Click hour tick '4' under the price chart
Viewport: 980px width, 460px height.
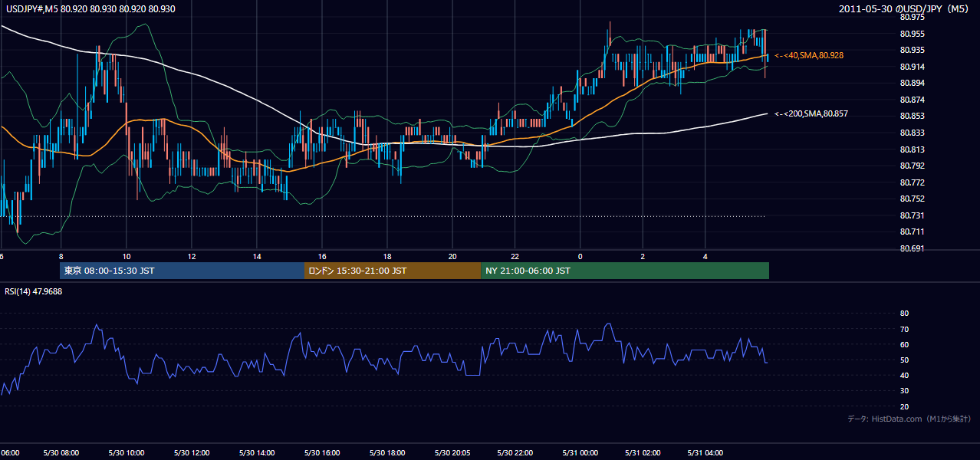point(705,256)
